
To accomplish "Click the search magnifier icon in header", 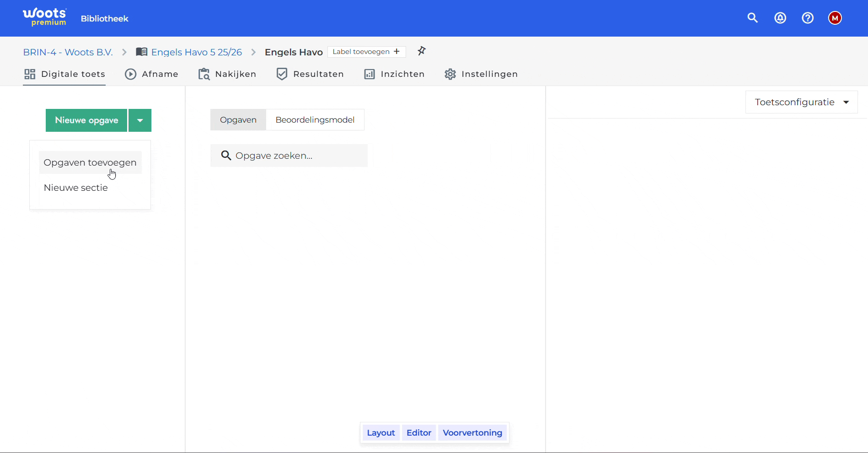I will click(x=752, y=18).
